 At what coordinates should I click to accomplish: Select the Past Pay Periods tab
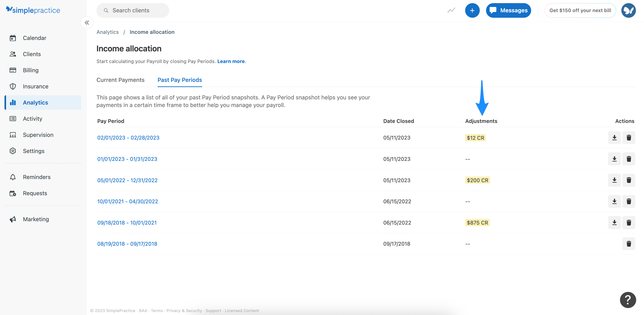pyautogui.click(x=180, y=80)
